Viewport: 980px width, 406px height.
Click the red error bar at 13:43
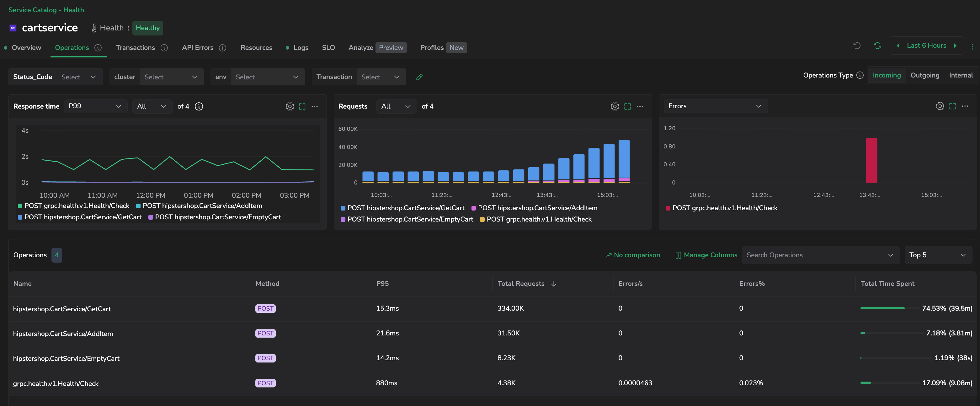(x=871, y=160)
